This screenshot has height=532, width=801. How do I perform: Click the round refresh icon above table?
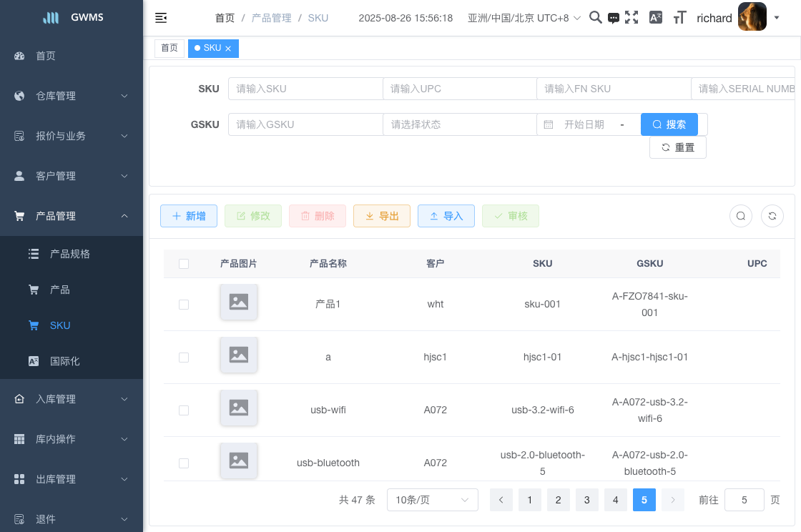pyautogui.click(x=772, y=216)
